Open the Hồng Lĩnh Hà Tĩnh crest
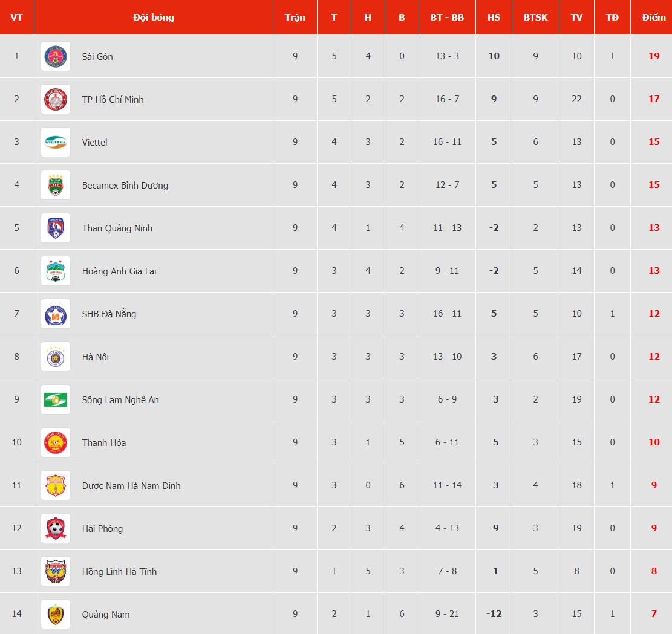Screen dimensions: 672x634 coord(56,571)
